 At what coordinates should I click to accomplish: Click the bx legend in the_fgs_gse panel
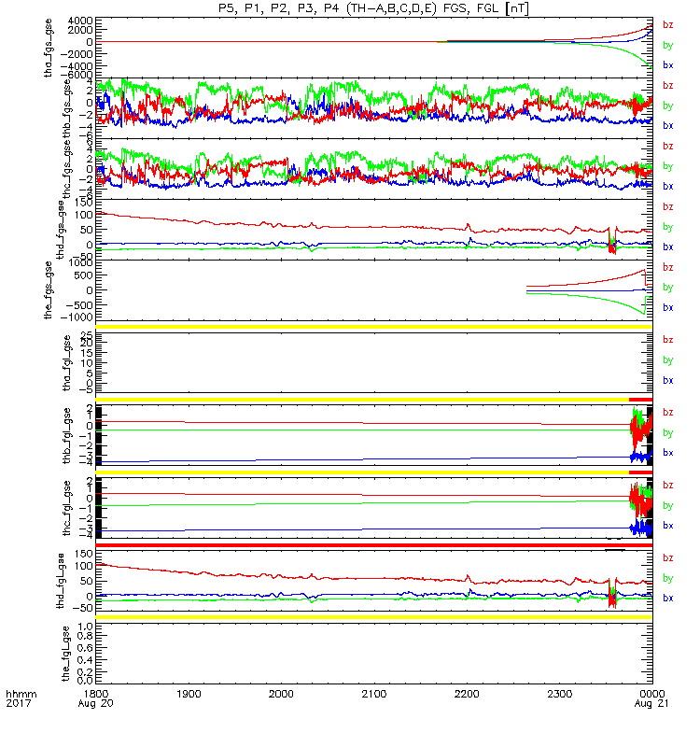[x=668, y=308]
